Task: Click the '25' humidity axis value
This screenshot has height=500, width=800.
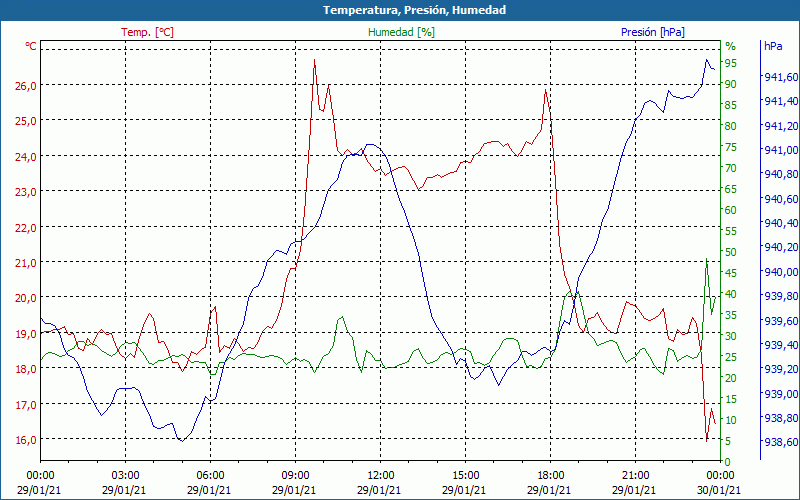Action: click(731, 357)
